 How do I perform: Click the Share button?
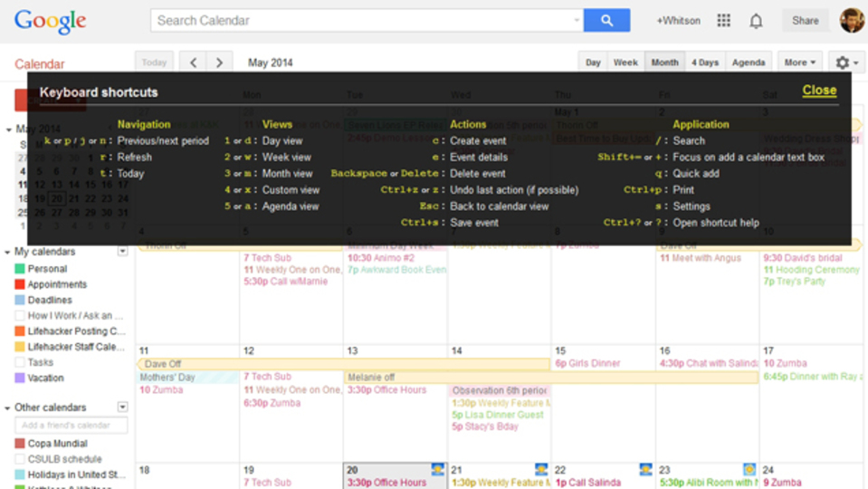(x=805, y=21)
